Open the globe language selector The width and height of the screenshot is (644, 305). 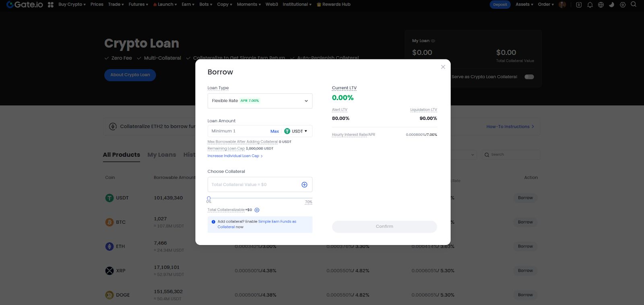click(601, 5)
